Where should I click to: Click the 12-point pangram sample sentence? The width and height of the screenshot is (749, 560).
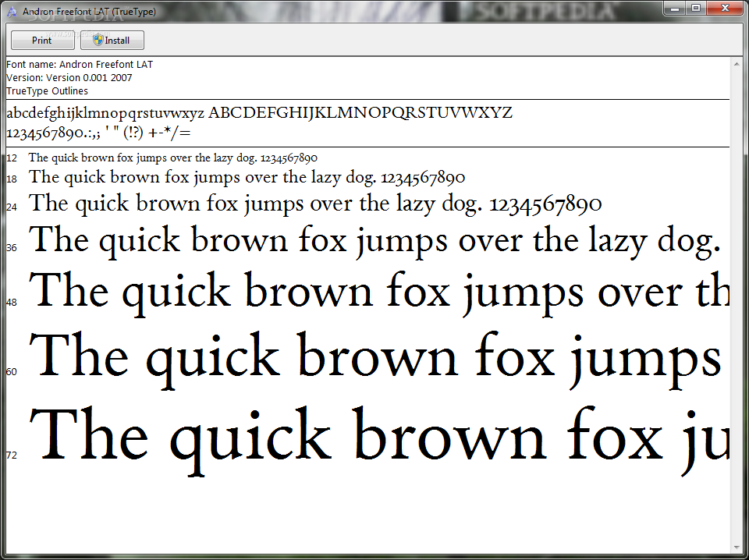click(x=173, y=158)
